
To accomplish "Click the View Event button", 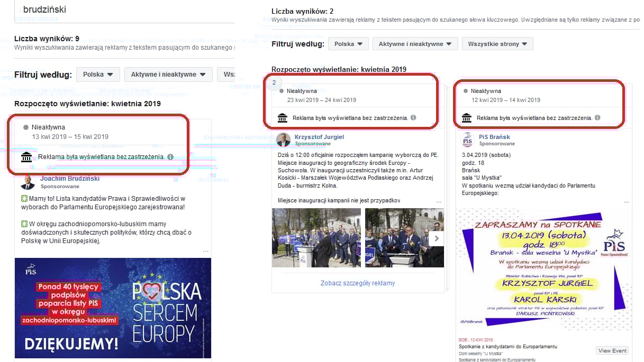I will pyautogui.click(x=612, y=350).
